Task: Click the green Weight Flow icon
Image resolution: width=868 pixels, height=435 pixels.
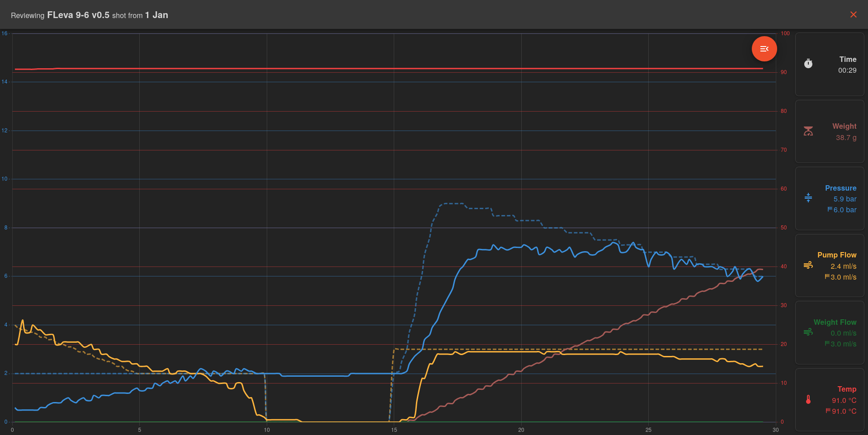Action: tap(808, 332)
